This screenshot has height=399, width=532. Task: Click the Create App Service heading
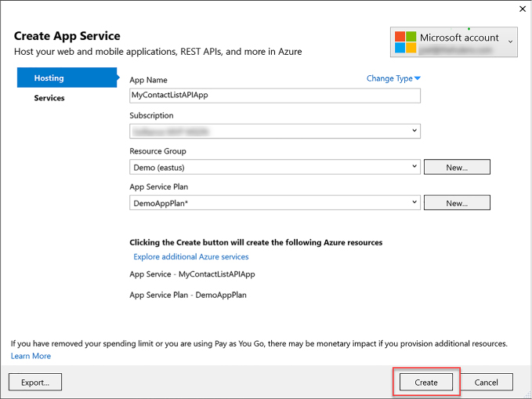pyautogui.click(x=67, y=36)
